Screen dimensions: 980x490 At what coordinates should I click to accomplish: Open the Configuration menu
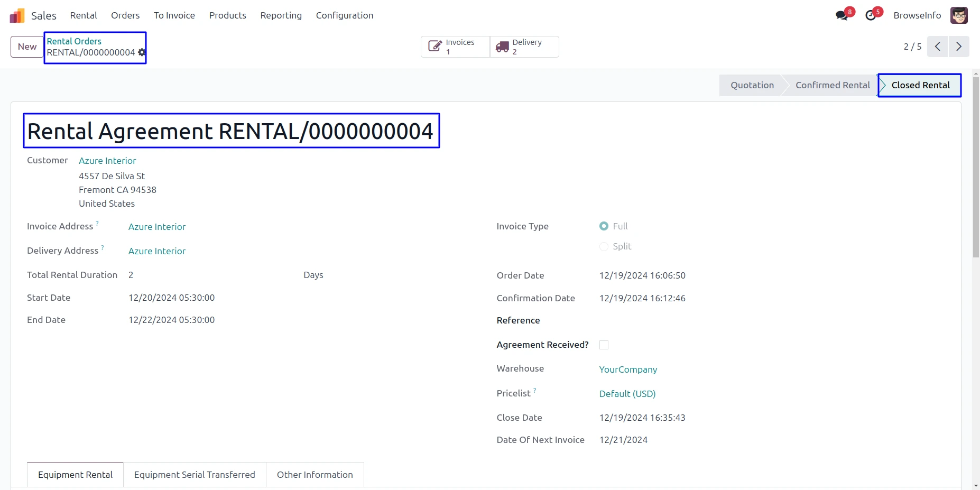[x=344, y=15]
